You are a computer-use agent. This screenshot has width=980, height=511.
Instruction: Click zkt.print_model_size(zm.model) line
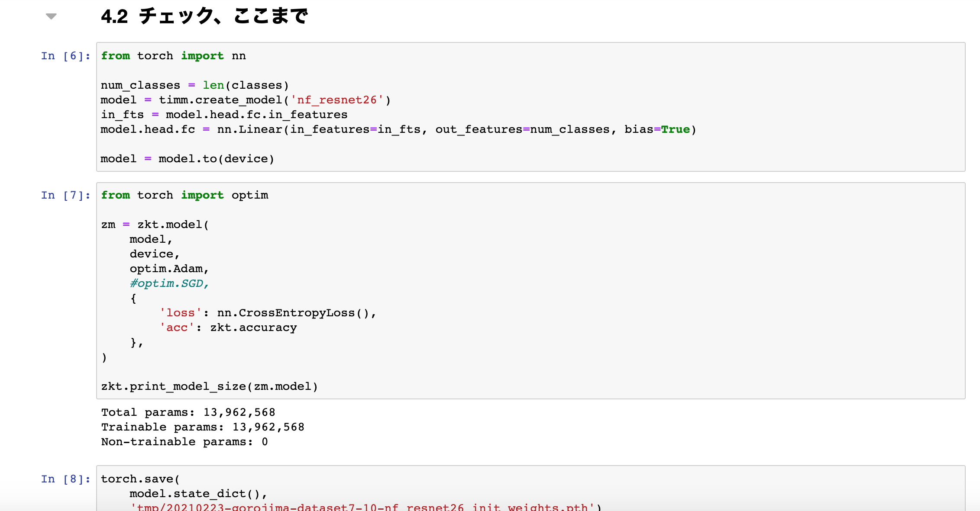coord(210,386)
